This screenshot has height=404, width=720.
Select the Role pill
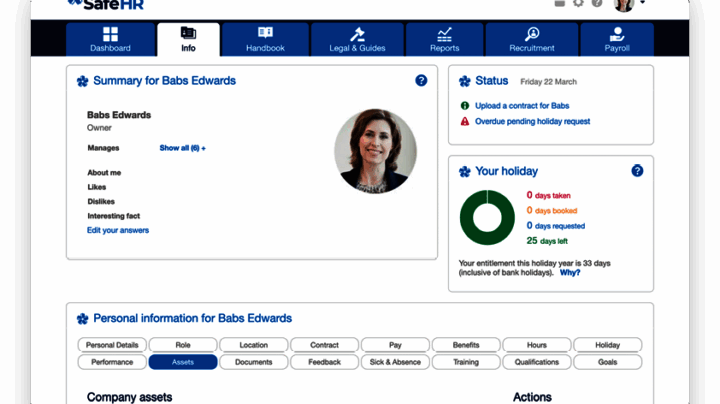pos(183,345)
